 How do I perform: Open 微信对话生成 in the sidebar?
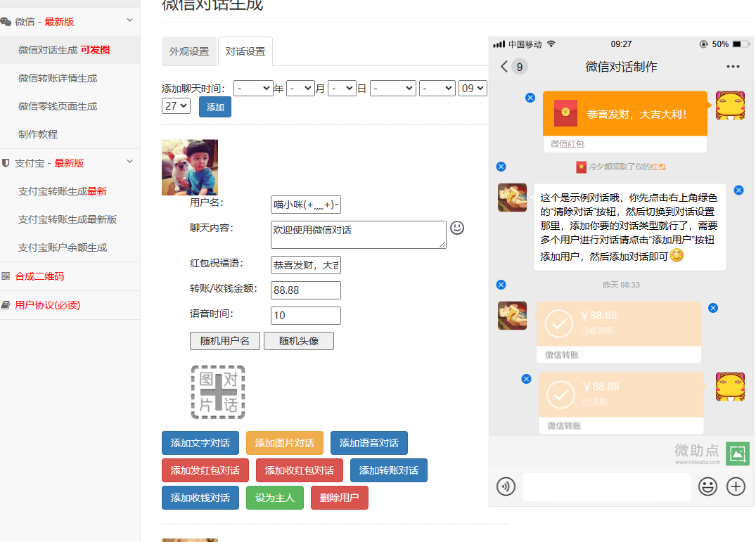[x=70, y=50]
